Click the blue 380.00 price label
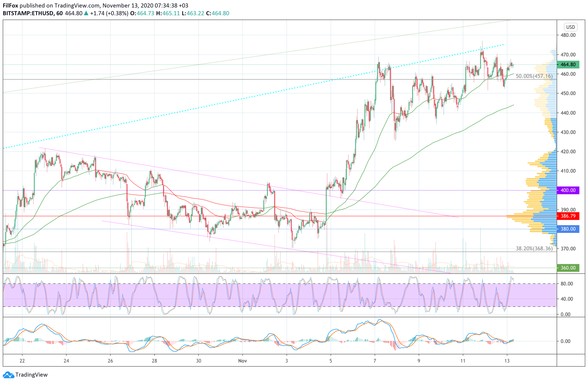This screenshot has width=588, height=383. pos(568,229)
